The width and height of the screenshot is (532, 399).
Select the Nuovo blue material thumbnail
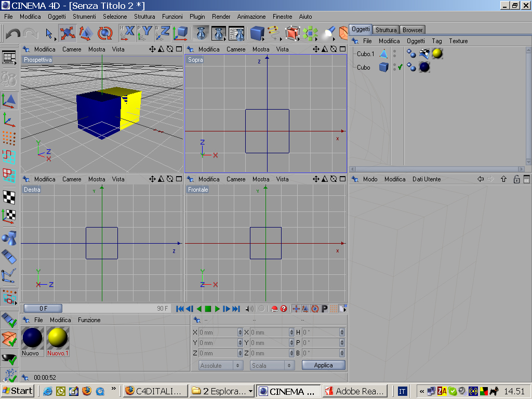click(x=32, y=341)
